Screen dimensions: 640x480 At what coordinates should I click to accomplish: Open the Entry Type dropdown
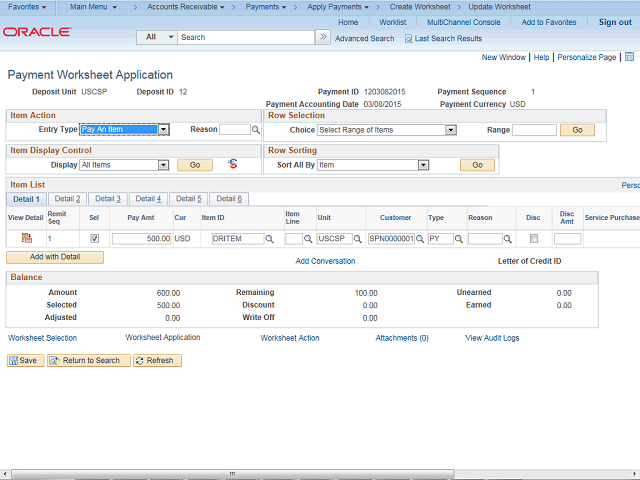164,130
